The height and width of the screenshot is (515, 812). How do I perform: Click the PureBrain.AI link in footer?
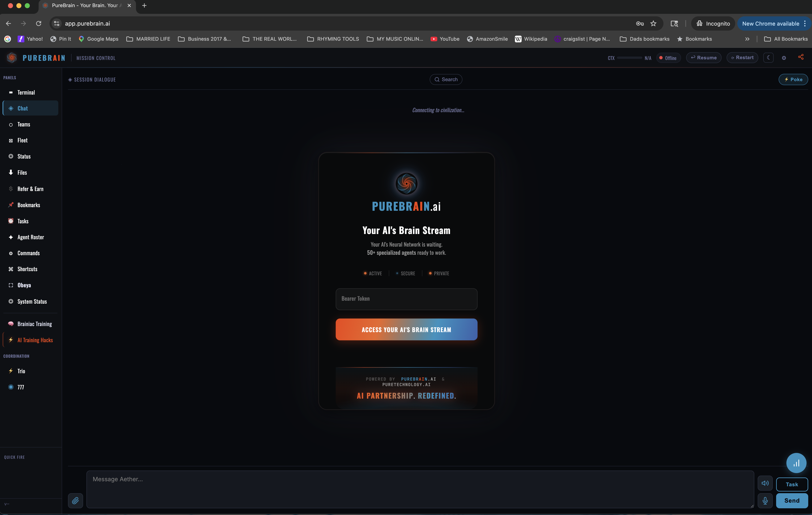tap(418, 379)
